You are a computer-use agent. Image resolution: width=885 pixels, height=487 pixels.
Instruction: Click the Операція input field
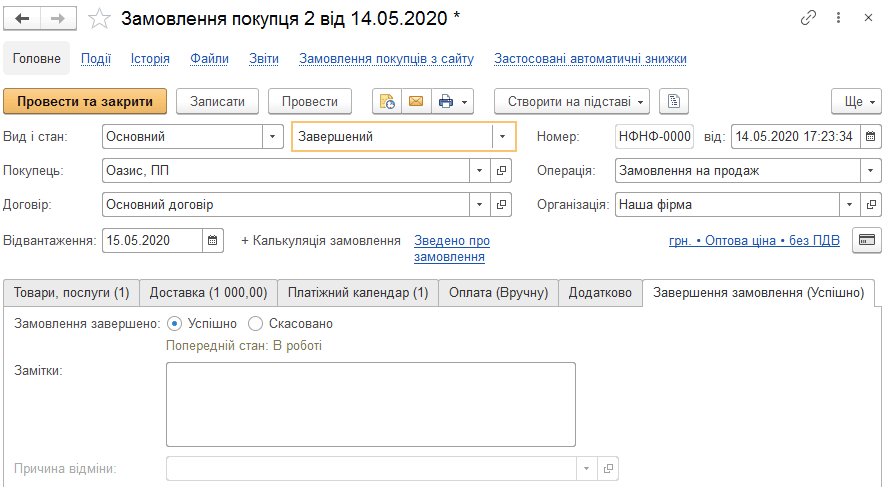738,170
